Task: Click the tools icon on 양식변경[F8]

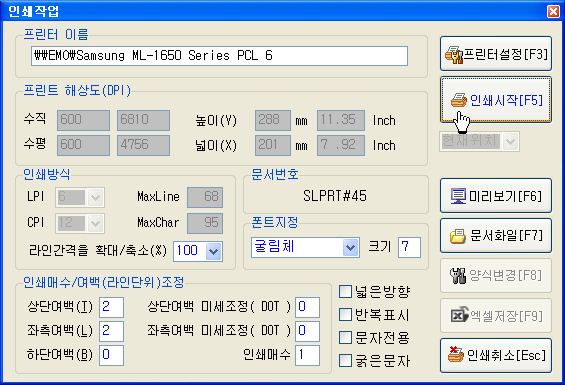Action: [458, 276]
